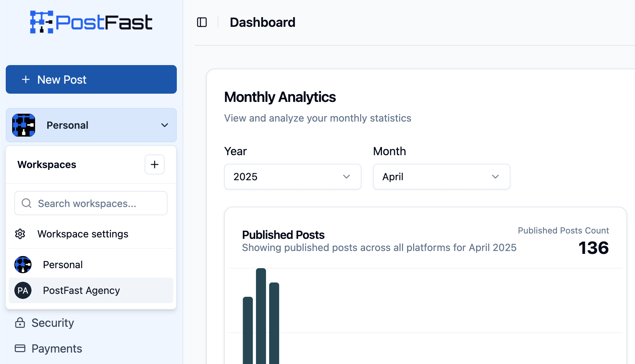
Task: Click the PA avatar badge
Action: (23, 290)
